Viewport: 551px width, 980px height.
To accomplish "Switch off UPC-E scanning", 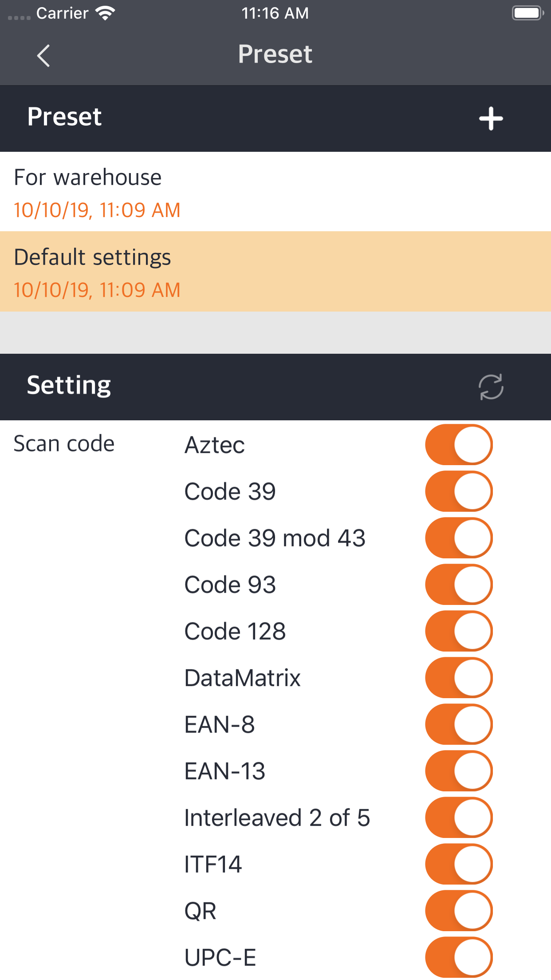I will 459,957.
